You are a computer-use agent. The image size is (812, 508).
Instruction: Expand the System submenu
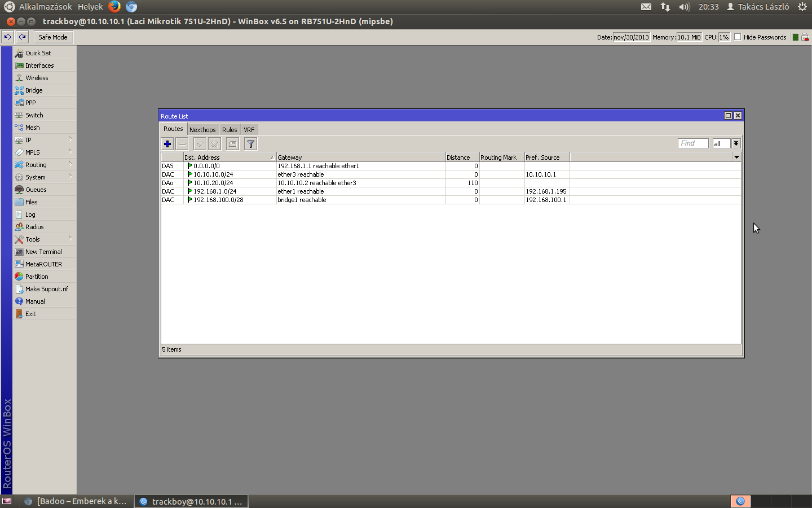(45, 177)
